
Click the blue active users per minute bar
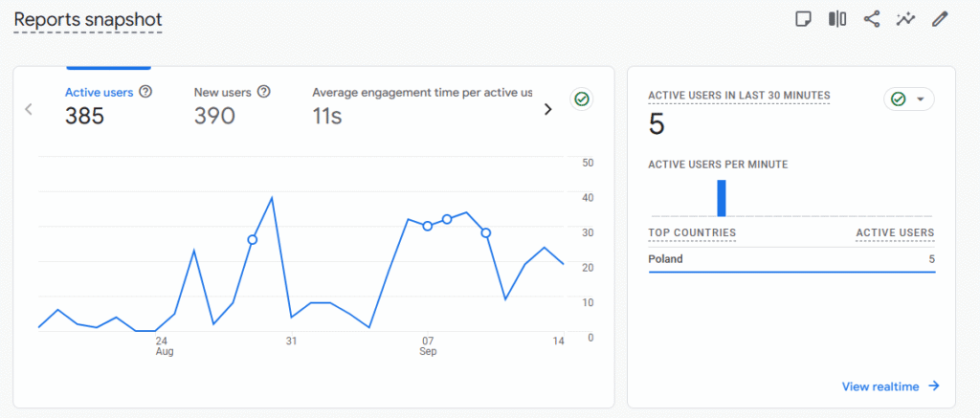point(722,198)
